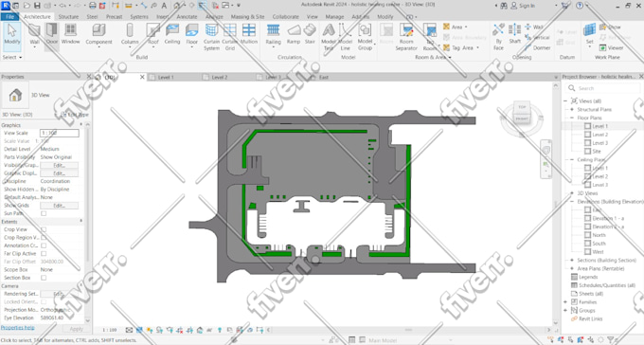Choose the Model Line tool
This screenshot has width=644, height=345.
(x=345, y=37)
